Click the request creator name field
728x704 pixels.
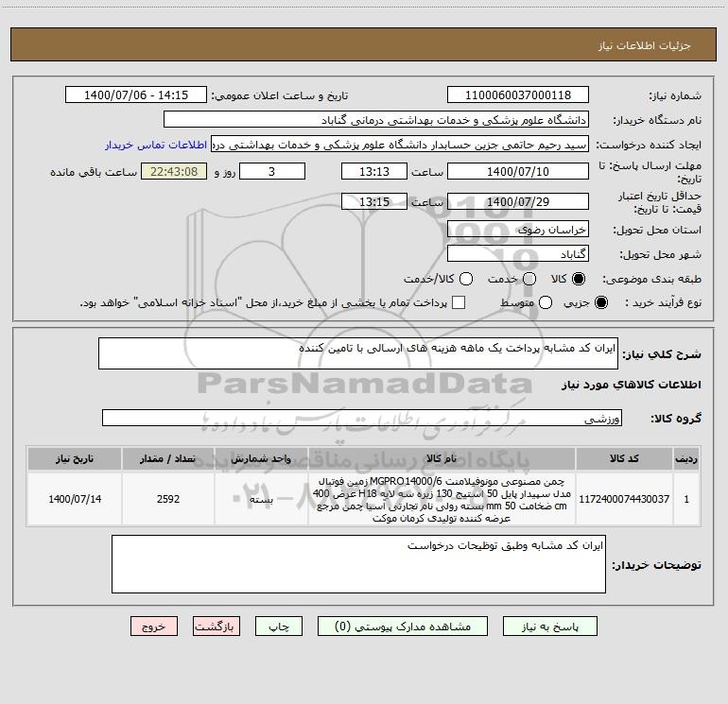[x=400, y=144]
